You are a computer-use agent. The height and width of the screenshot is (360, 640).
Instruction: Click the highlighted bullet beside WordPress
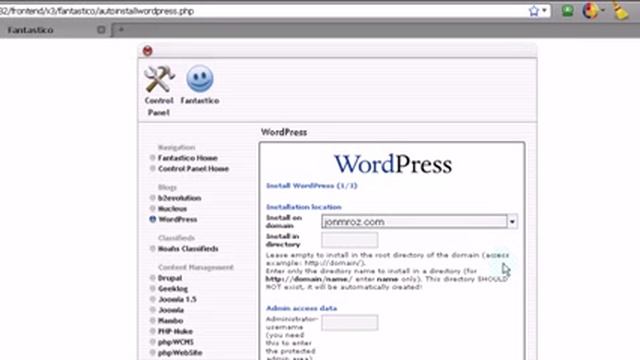(153, 219)
